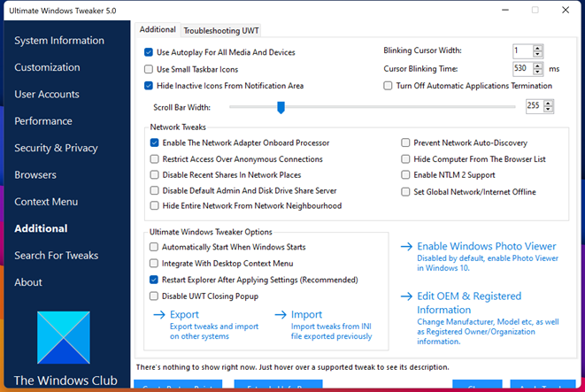585x392 pixels.
Task: Check Hide Entire Network From Network Neighbourhood
Action: 155,205
